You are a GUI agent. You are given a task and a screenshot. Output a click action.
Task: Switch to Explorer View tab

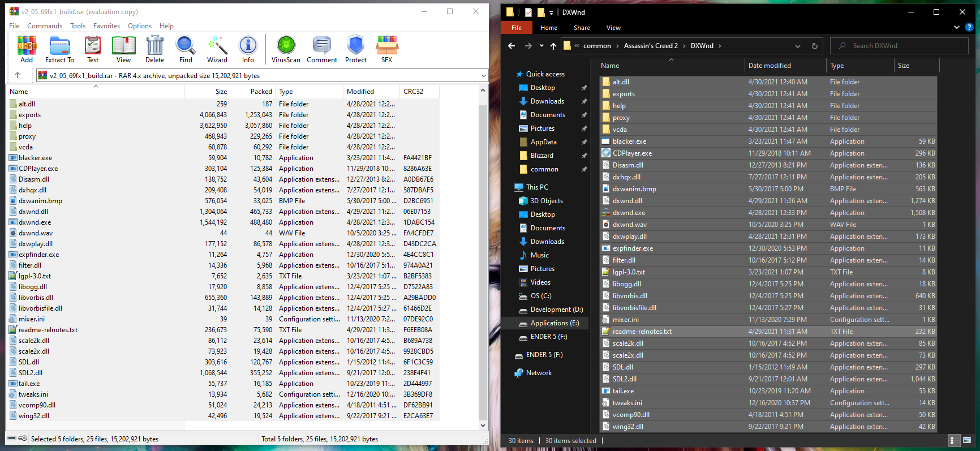(613, 28)
